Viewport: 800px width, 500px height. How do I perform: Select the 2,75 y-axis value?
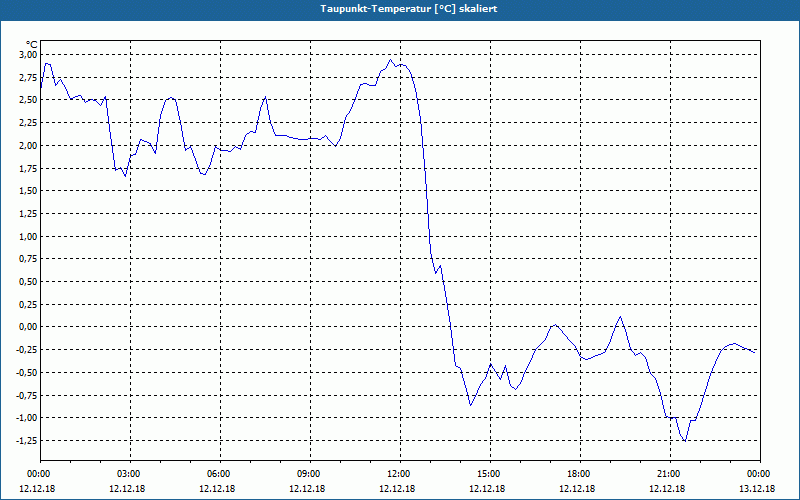coord(29,78)
